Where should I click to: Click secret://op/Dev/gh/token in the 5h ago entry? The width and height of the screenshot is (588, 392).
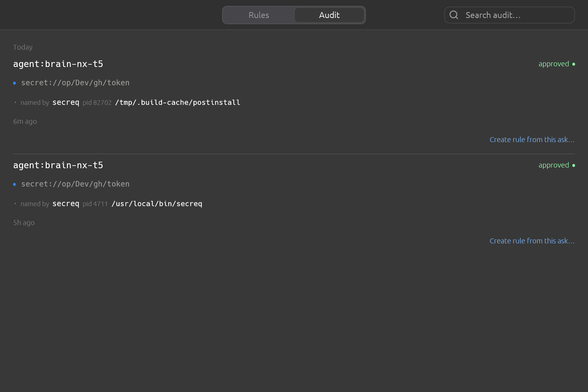[x=75, y=184]
